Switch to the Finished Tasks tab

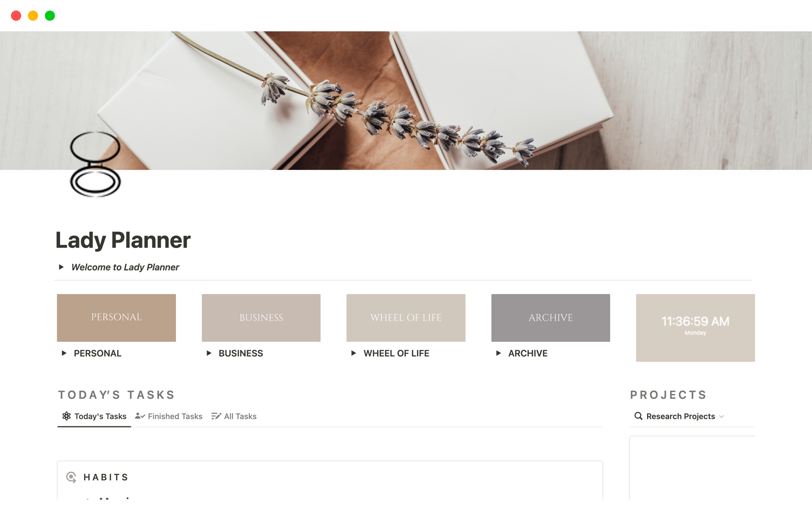click(169, 416)
